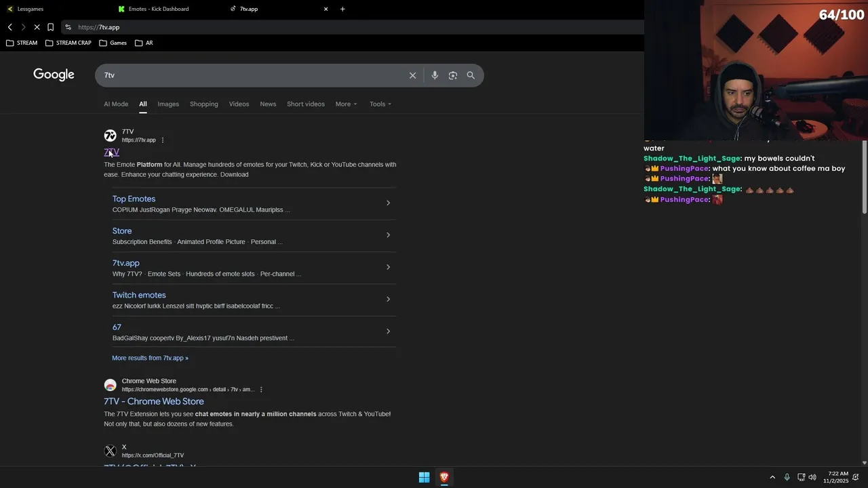This screenshot has width=868, height=488.
Task: Select the All results tab
Action: pos(143,104)
